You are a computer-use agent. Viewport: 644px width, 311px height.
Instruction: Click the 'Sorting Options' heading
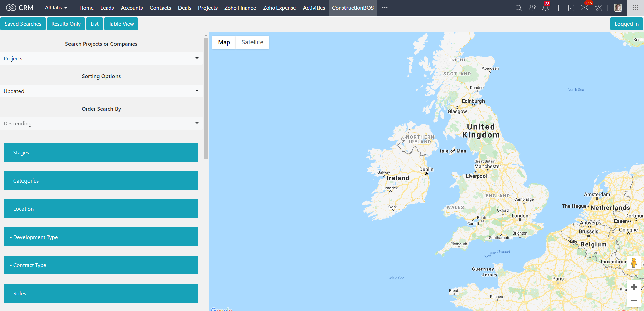[101, 76]
